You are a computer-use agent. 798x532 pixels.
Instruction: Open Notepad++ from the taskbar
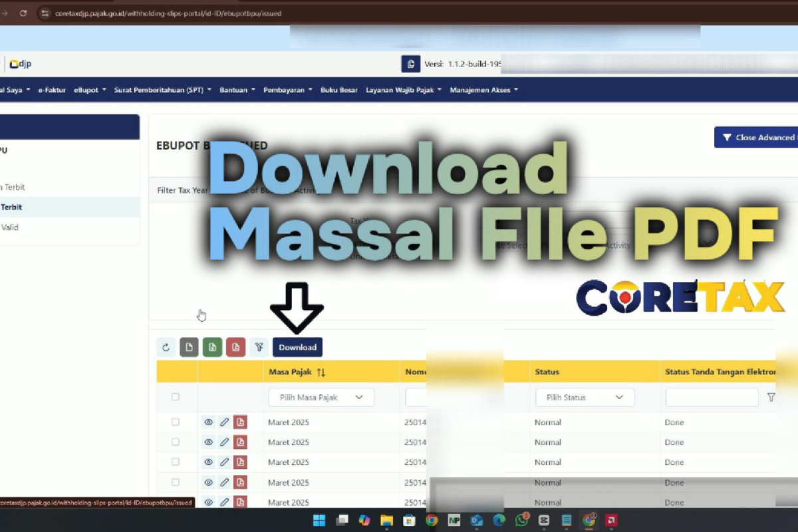coord(454,520)
